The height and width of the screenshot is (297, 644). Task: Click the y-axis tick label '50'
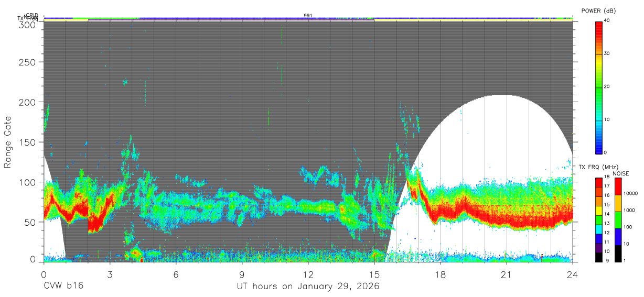pos(30,222)
